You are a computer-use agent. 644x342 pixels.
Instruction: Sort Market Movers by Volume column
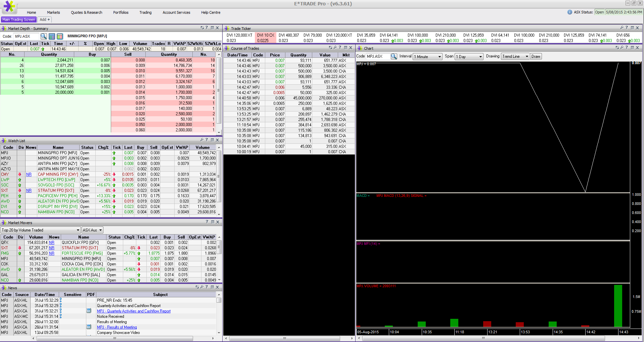pos(36,237)
